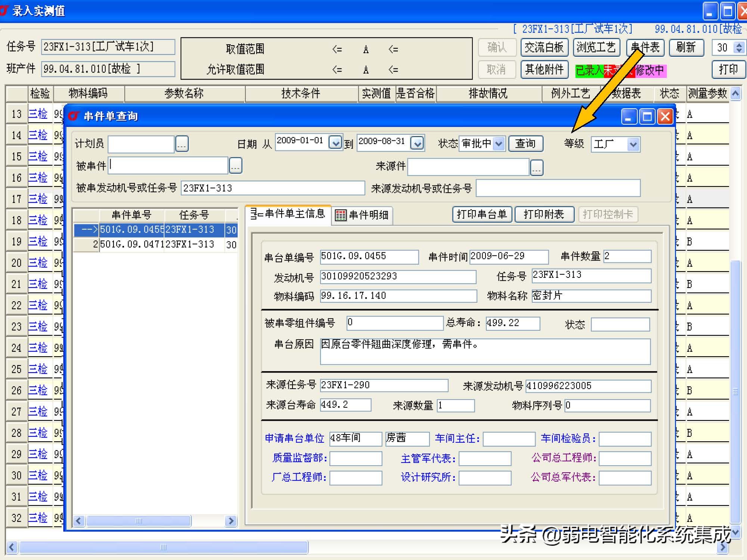
Task: Click the list's horizontal scrollbar left arrow
Action: [78, 521]
